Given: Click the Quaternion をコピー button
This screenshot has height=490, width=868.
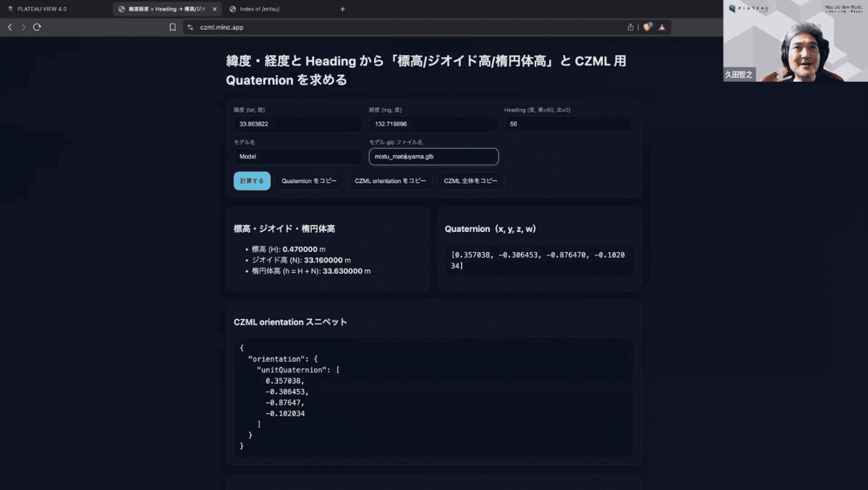Looking at the screenshot, I should click(309, 181).
